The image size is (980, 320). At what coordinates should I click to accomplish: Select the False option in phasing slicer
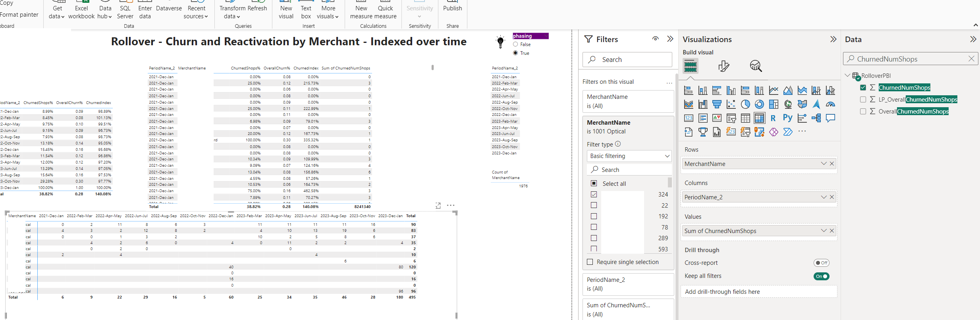[x=515, y=44]
